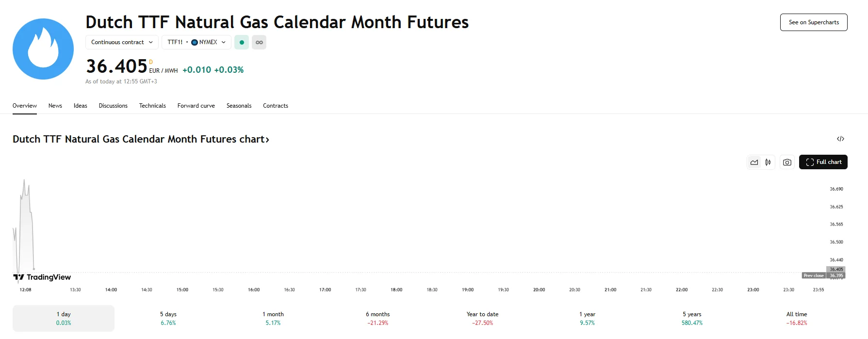
Task: Select the Year to date range
Action: [482, 318]
